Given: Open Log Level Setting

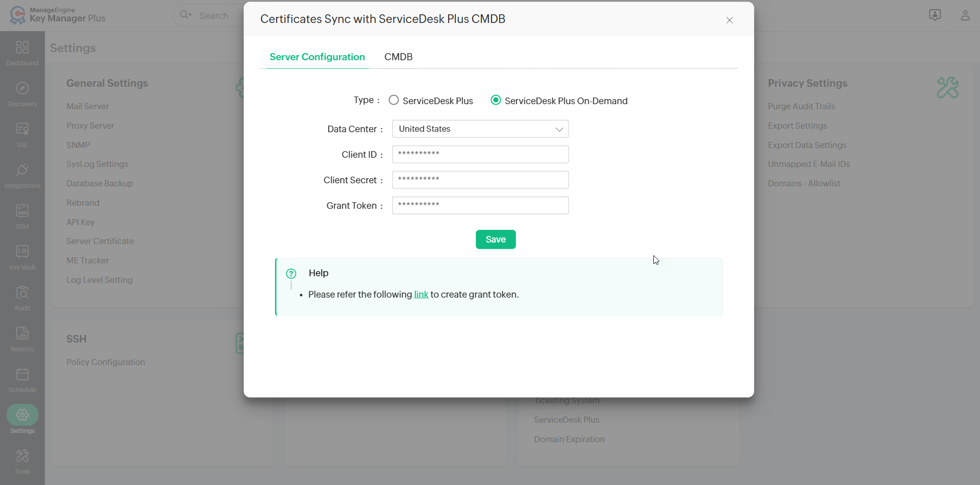Looking at the screenshot, I should point(100,280).
